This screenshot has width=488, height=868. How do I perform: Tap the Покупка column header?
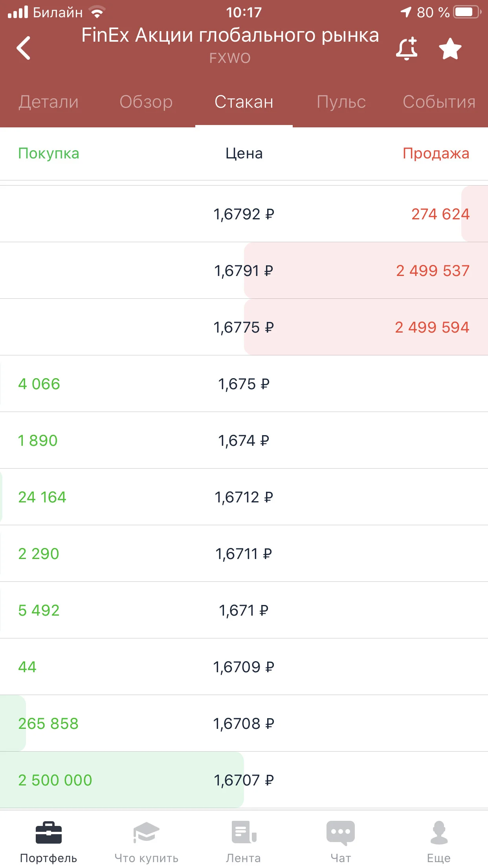point(49,153)
